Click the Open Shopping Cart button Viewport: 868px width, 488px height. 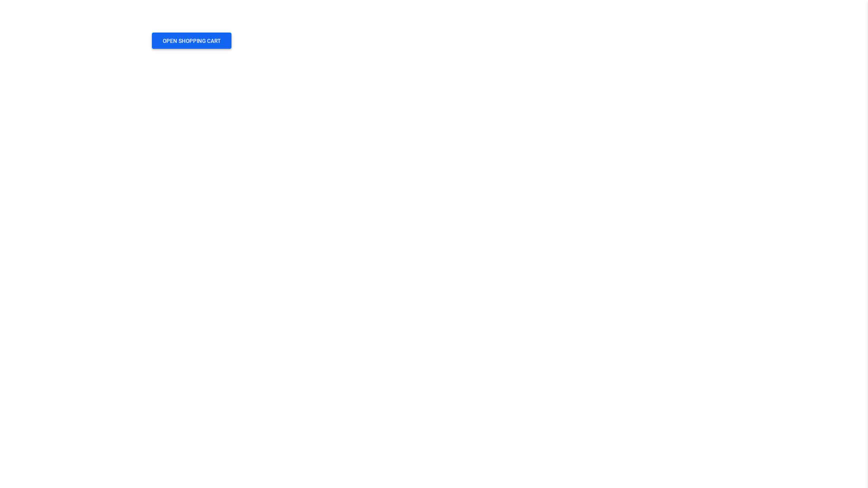[x=191, y=41]
